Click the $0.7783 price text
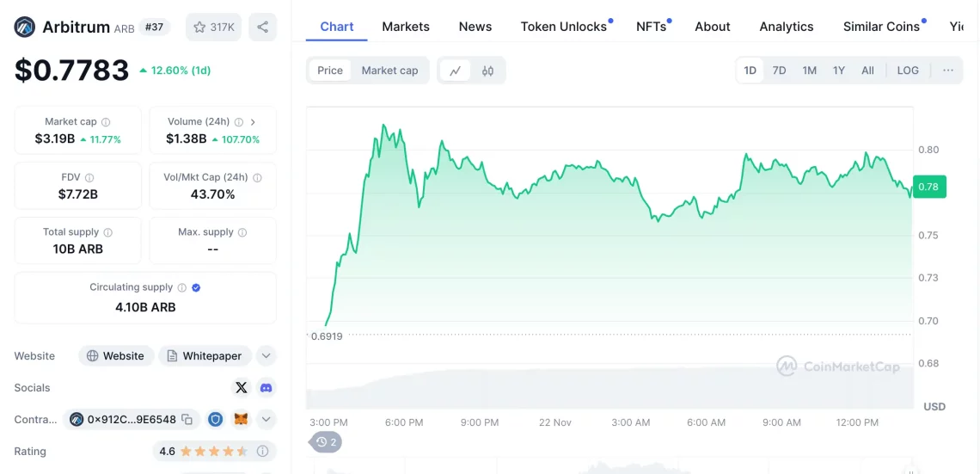 [72, 71]
